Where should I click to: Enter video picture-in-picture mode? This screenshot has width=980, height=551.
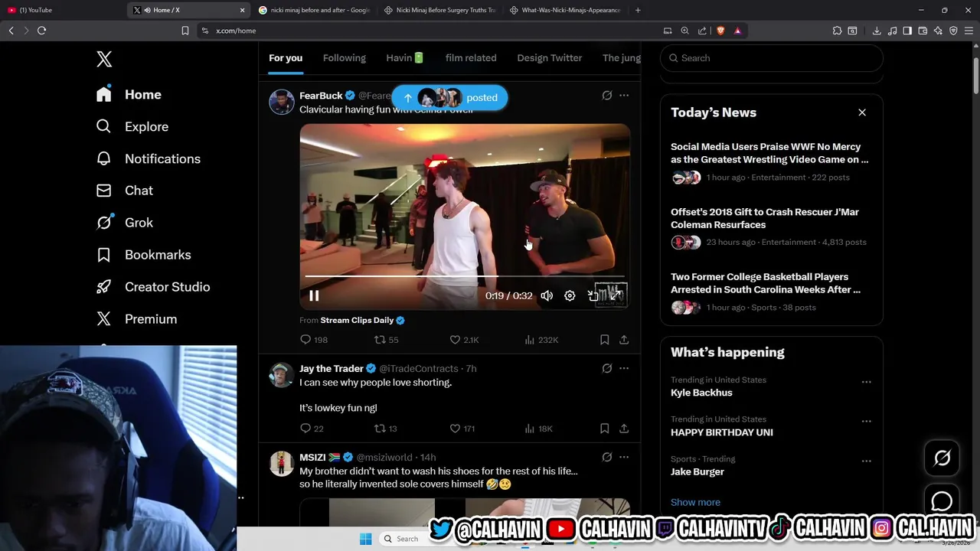click(x=593, y=295)
